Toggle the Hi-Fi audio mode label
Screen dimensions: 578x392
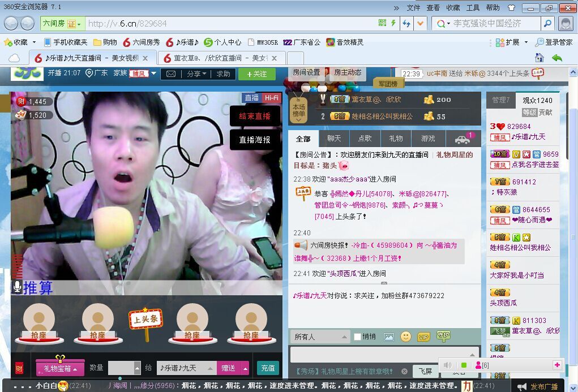tap(271, 98)
